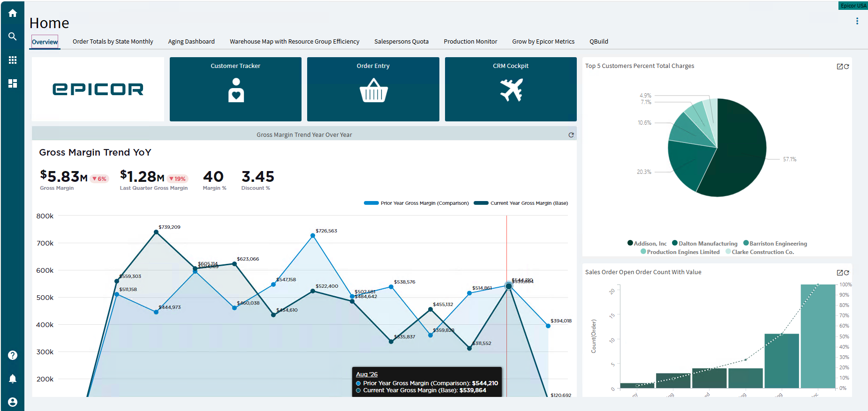Refresh the Gross Margin Trend panel
This screenshot has height=411, width=868.
(571, 135)
